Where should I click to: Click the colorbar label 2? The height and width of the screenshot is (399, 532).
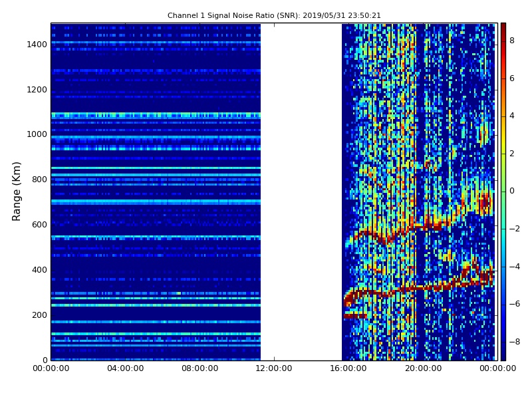pyautogui.click(x=512, y=154)
